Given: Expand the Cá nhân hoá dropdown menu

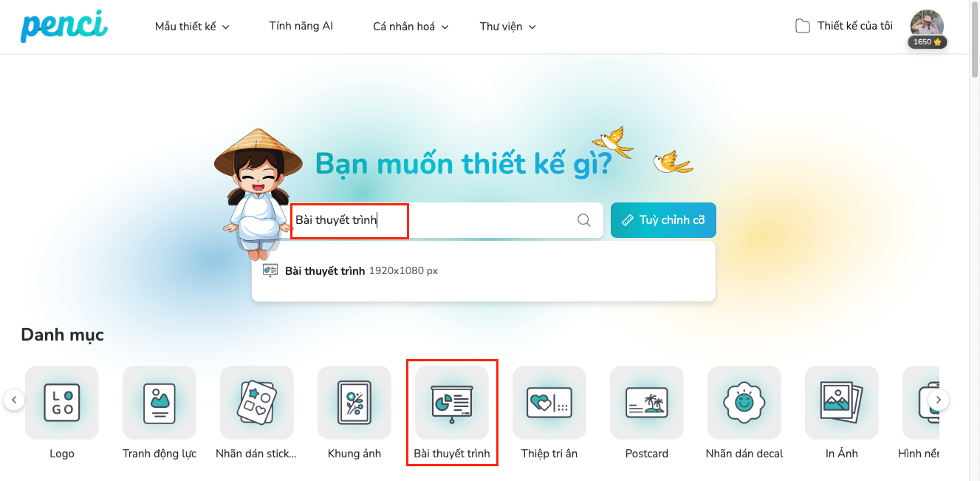Looking at the screenshot, I should pos(411,27).
